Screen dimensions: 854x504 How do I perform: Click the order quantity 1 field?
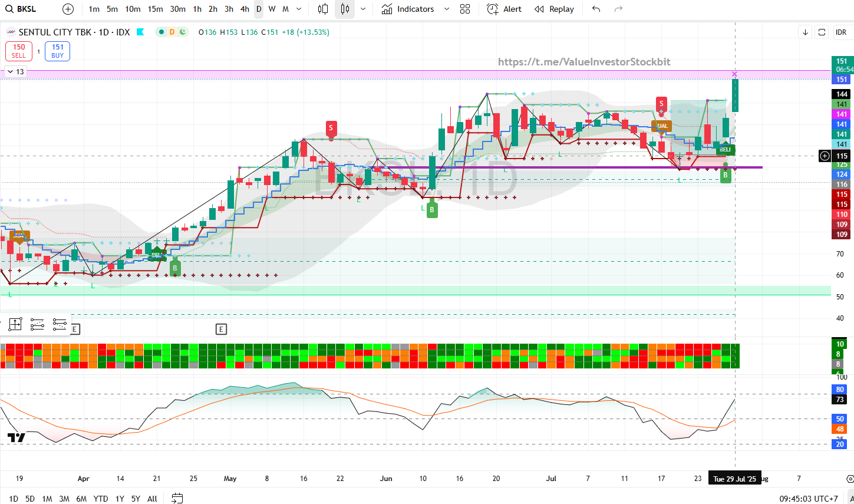click(x=38, y=51)
